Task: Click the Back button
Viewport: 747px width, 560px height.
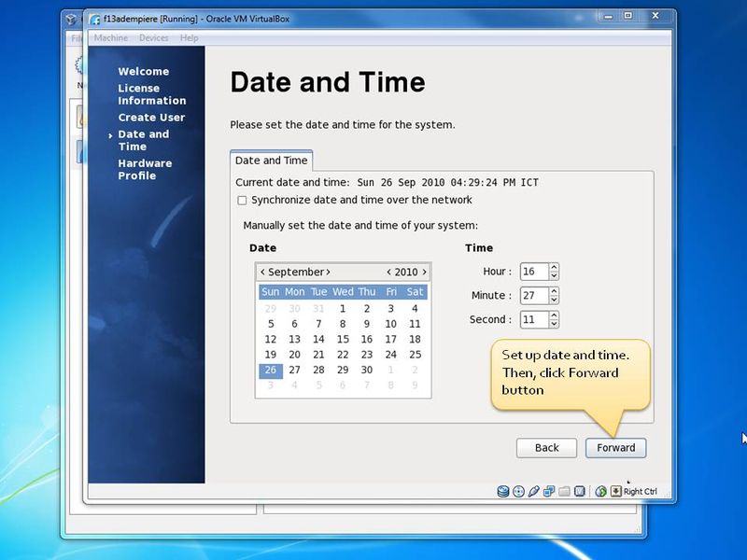Action: coord(546,448)
